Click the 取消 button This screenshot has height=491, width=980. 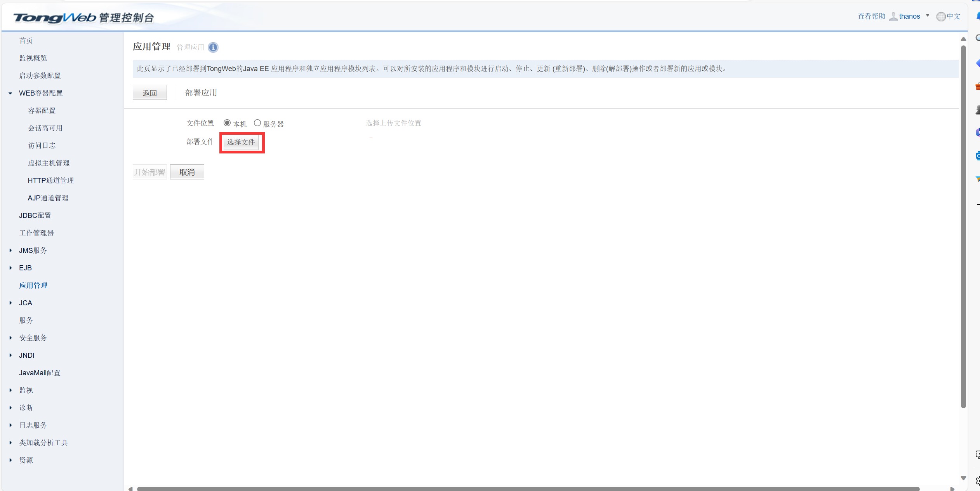click(x=188, y=172)
